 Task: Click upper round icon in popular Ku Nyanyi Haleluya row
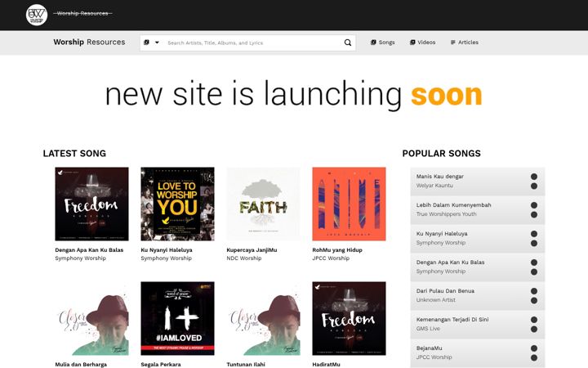(534, 234)
